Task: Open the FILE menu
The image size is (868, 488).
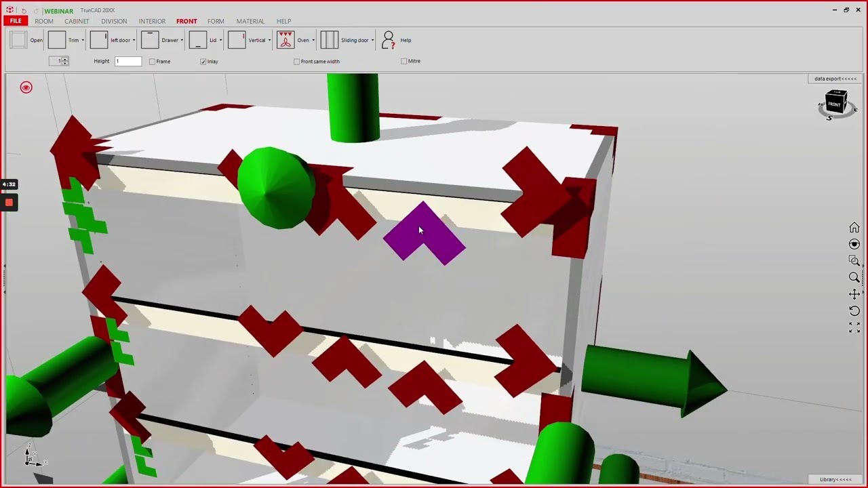Action: pyautogui.click(x=16, y=21)
